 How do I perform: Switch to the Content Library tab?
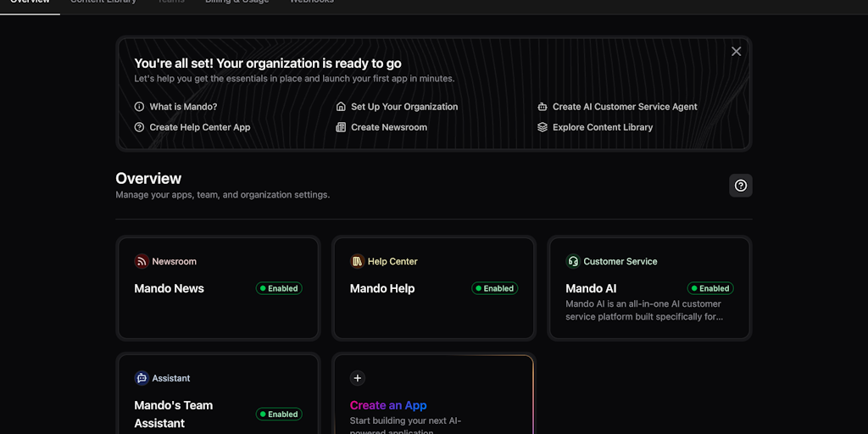point(103,3)
